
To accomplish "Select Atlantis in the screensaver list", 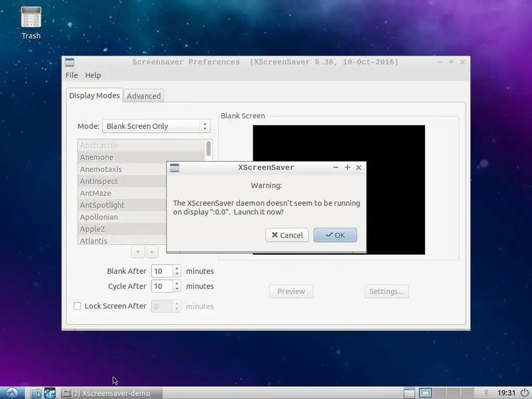I will coord(122,241).
